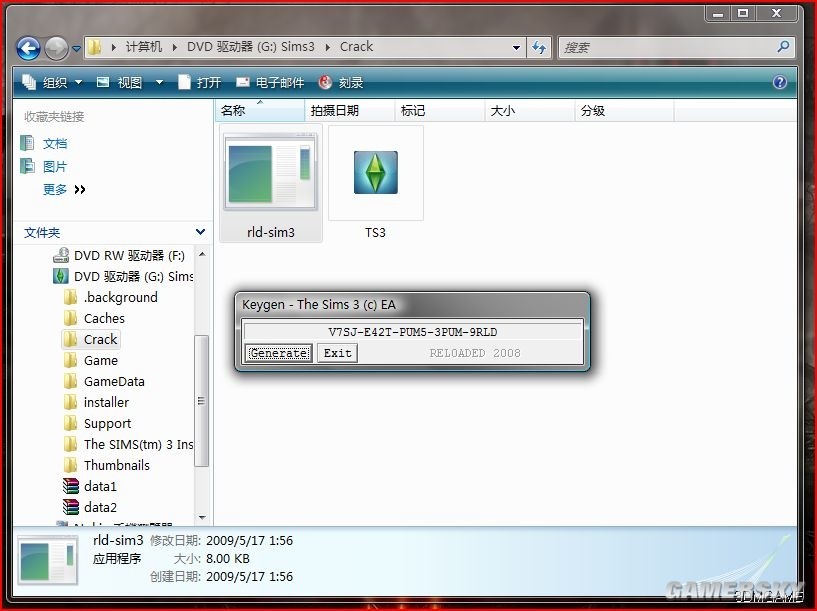Click the magnifier search icon
This screenshot has height=611, width=817.
(783, 47)
